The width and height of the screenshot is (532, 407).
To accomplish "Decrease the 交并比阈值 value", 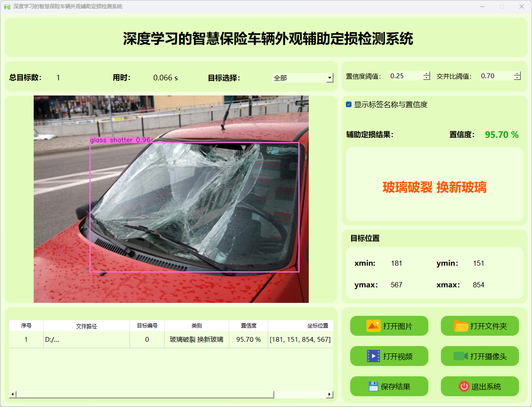I will click(517, 78).
